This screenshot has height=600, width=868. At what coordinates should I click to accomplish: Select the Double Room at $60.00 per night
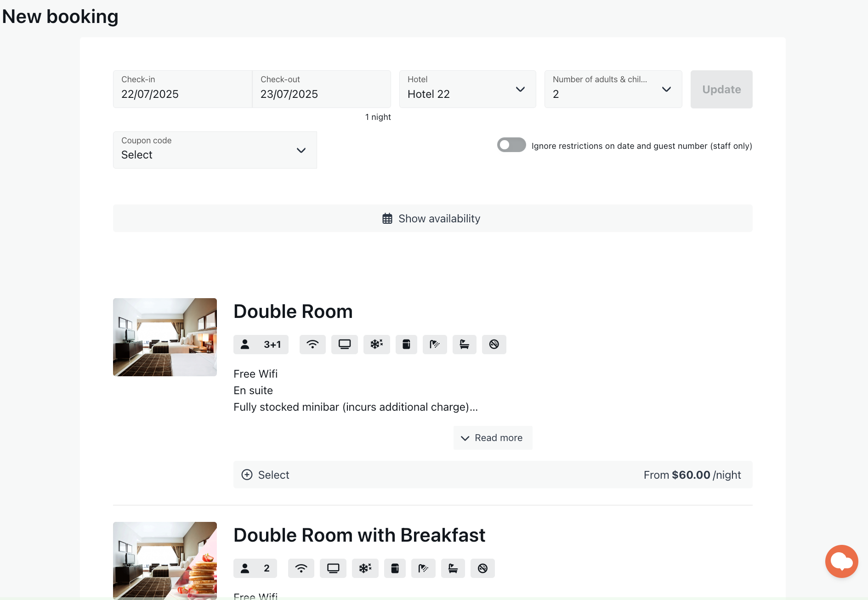point(493,475)
